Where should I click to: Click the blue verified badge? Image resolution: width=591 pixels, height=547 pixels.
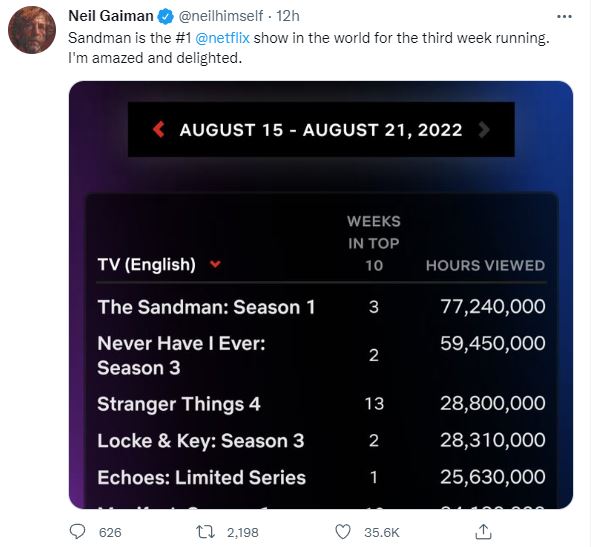(x=165, y=16)
